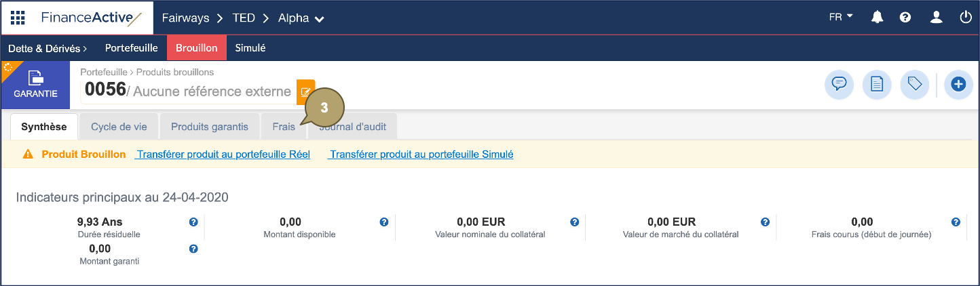Image resolution: width=980 pixels, height=286 pixels.
Task: Open the documents page button
Action: [x=877, y=84]
